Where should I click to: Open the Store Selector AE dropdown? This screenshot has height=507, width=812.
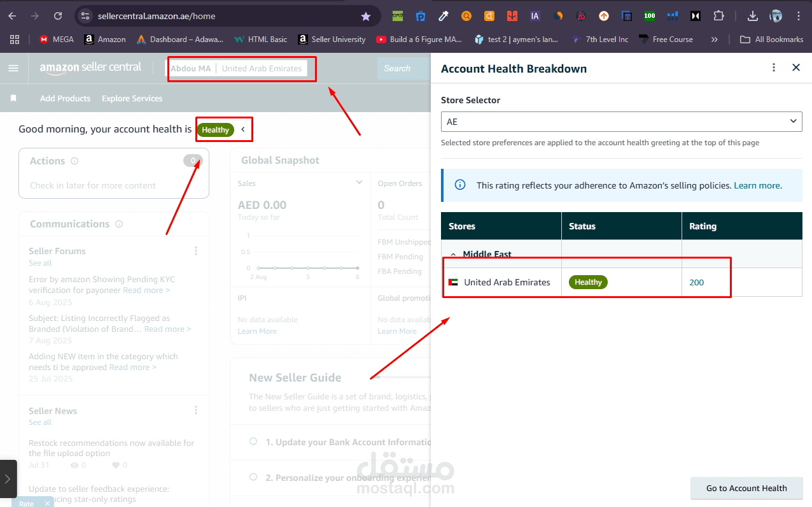622,121
